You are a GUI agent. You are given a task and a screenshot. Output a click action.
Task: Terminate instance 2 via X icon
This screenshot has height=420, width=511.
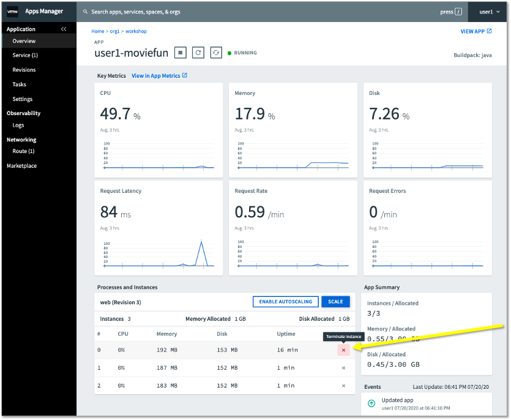point(343,386)
